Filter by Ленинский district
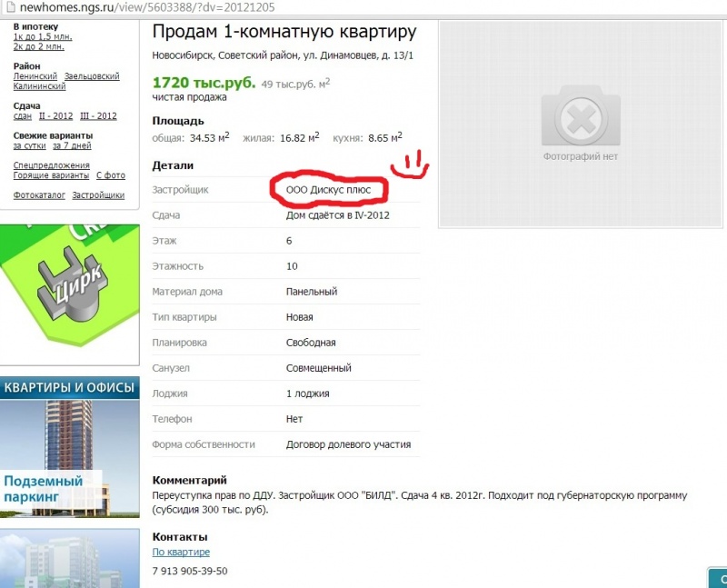This screenshot has height=588, width=727. click(35, 76)
